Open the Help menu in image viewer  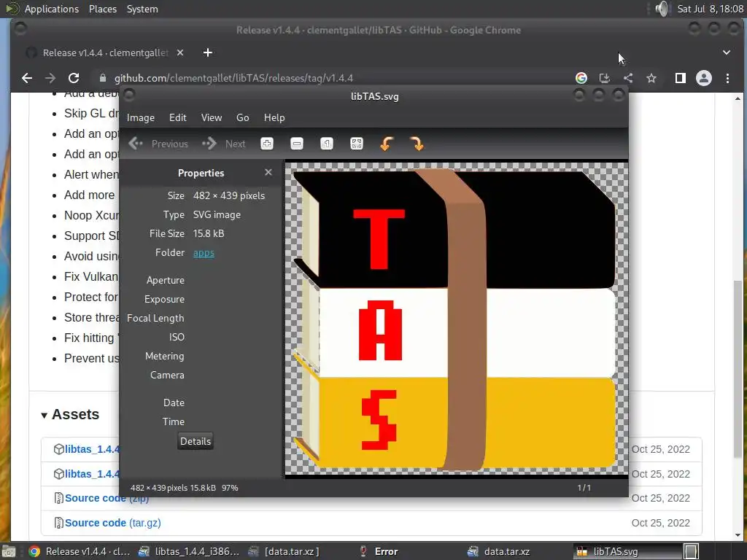pyautogui.click(x=274, y=117)
